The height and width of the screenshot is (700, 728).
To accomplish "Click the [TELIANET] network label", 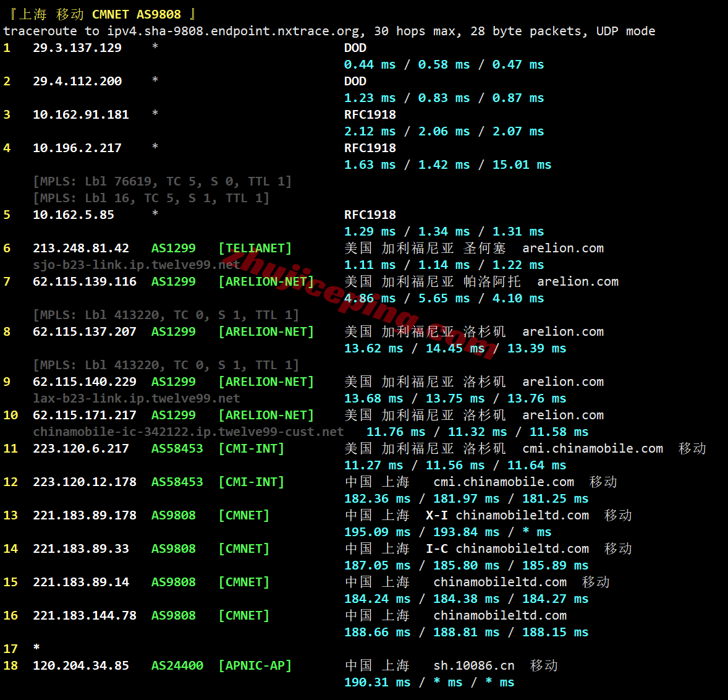I will (x=255, y=249).
